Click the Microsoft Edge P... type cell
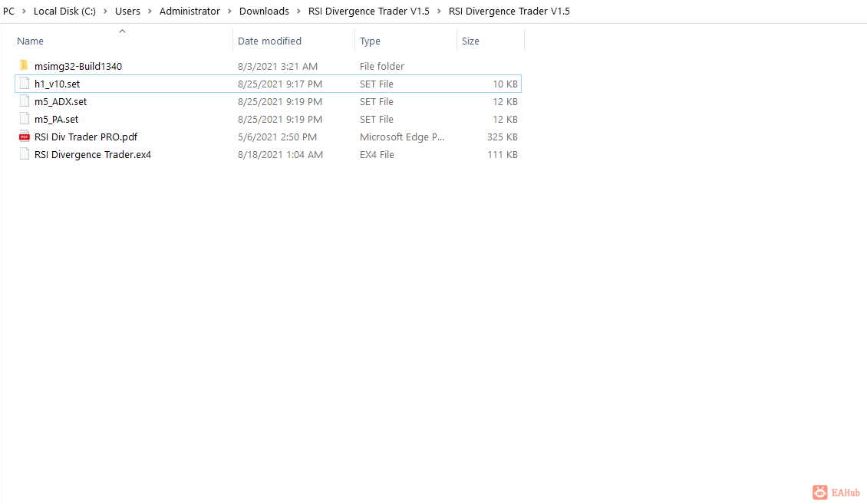Image resolution: width=867 pixels, height=504 pixels. (402, 137)
